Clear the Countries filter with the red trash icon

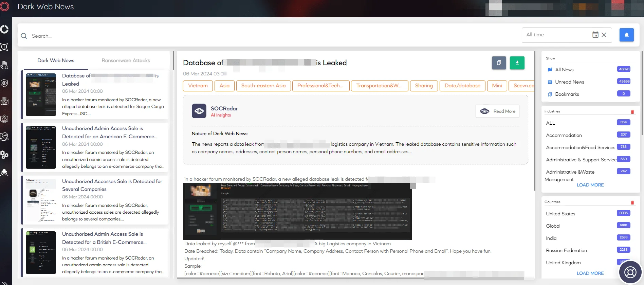pyautogui.click(x=632, y=202)
